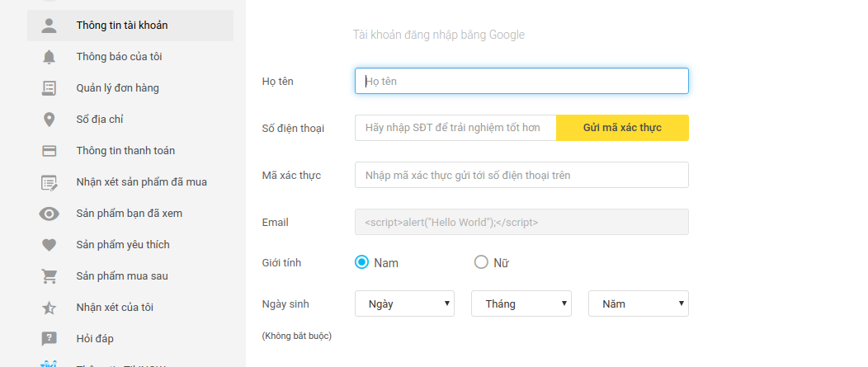Open the Tháng birth month dropdown
Image resolution: width=868 pixels, height=367 pixels.
click(521, 303)
